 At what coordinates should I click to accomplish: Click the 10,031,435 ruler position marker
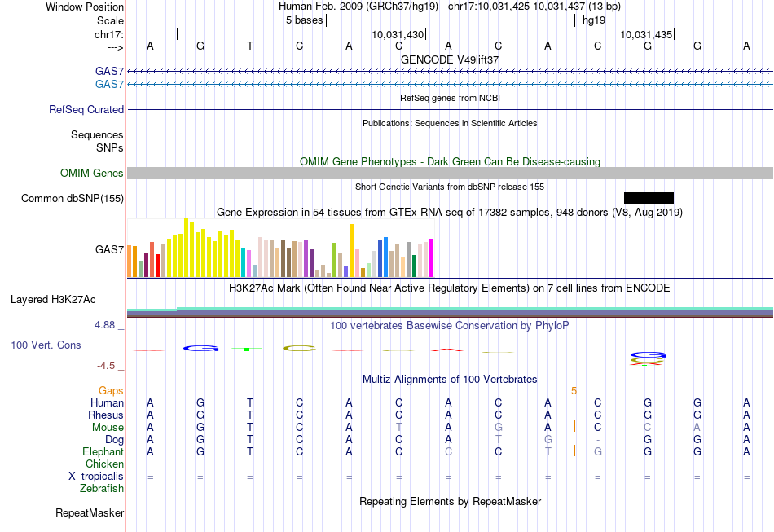click(646, 34)
